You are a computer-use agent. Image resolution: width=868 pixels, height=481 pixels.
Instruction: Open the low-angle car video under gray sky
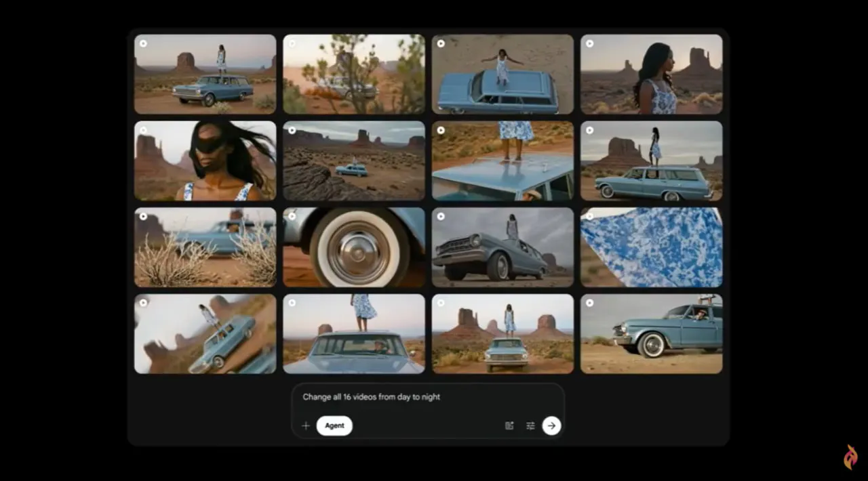(x=502, y=247)
